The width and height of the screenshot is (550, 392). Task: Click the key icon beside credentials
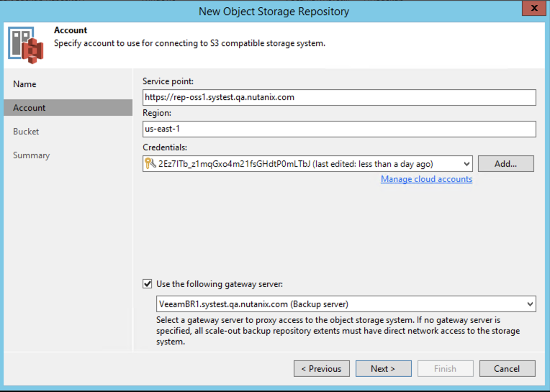click(150, 164)
